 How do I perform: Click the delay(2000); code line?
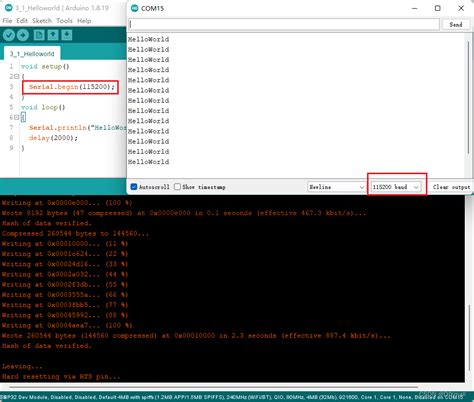tap(53, 138)
